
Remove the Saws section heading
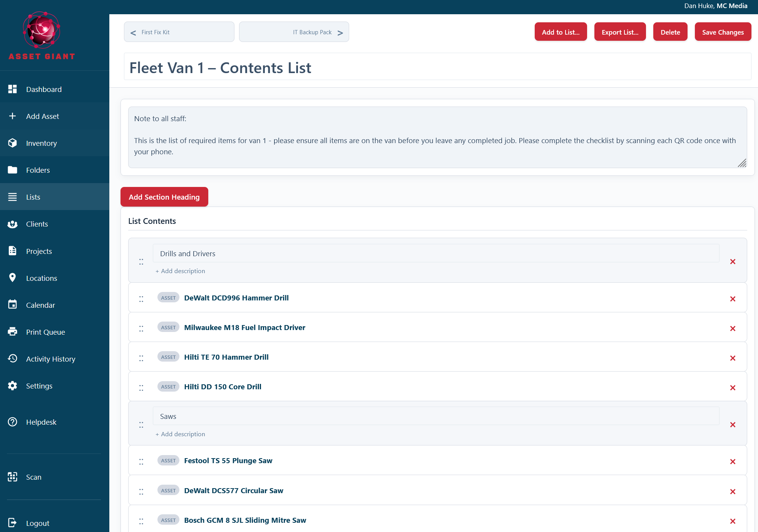(x=733, y=425)
